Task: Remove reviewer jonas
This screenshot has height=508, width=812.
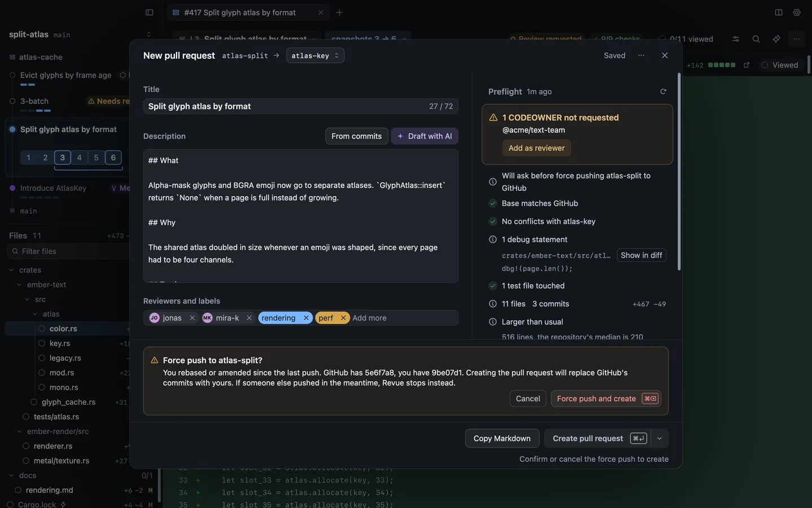Action: click(x=192, y=318)
